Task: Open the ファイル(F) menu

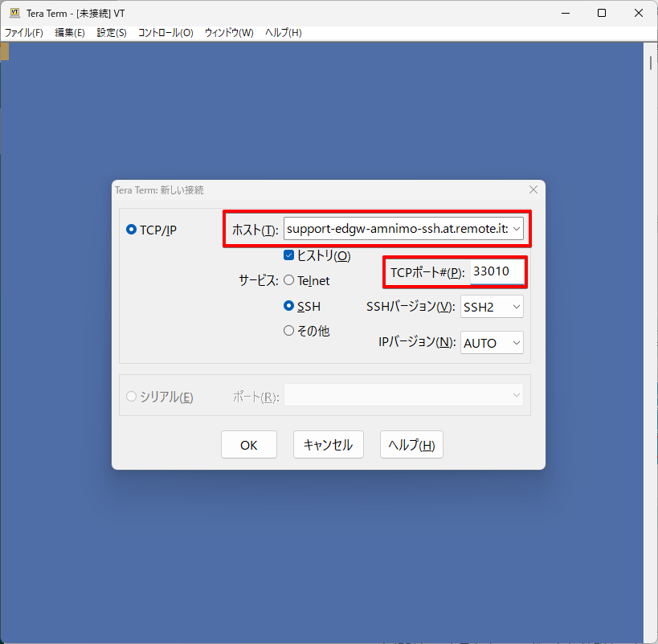Action: (24, 33)
